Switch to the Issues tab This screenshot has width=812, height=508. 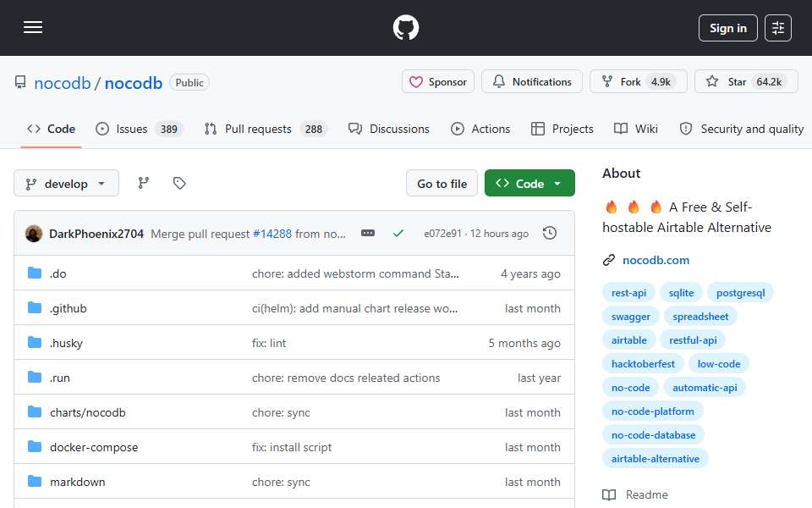tap(140, 129)
